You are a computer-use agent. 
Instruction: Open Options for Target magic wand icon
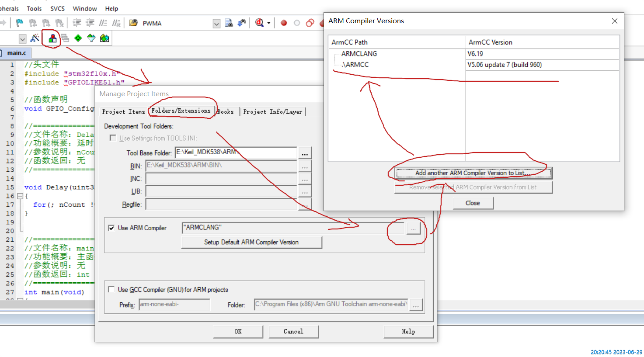point(35,38)
